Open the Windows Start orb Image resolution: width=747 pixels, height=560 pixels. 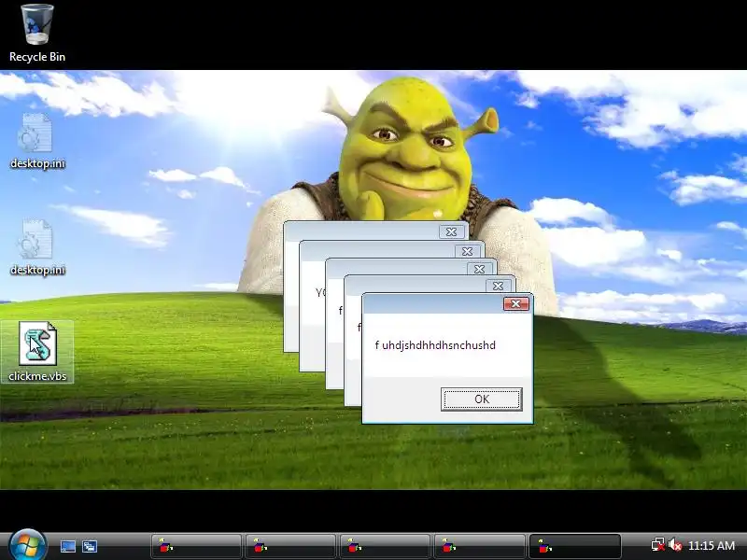coord(27,545)
